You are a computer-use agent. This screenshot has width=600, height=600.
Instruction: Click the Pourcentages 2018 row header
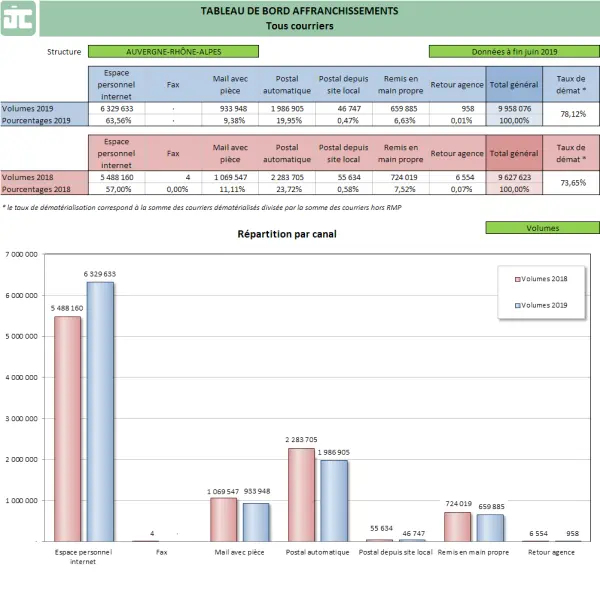click(x=44, y=189)
